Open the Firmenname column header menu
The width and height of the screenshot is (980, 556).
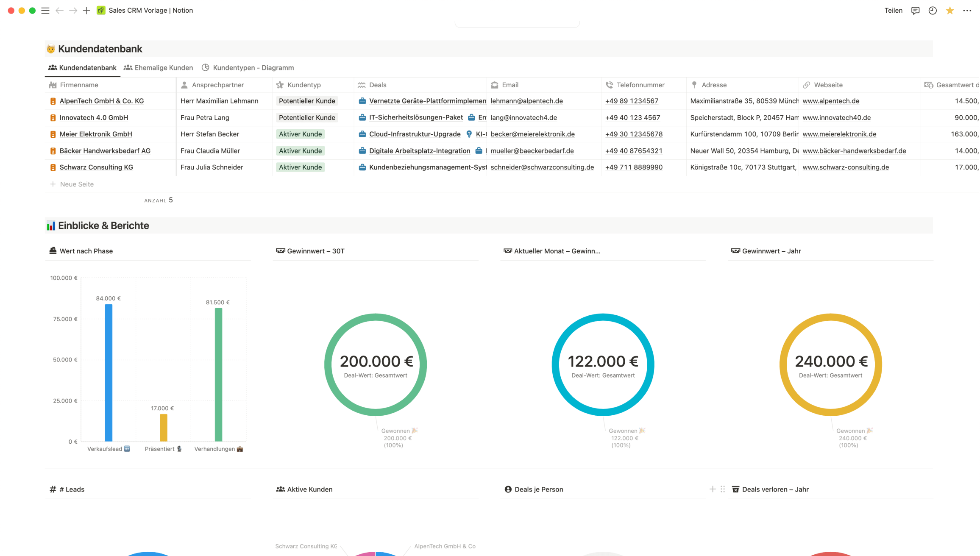110,85
